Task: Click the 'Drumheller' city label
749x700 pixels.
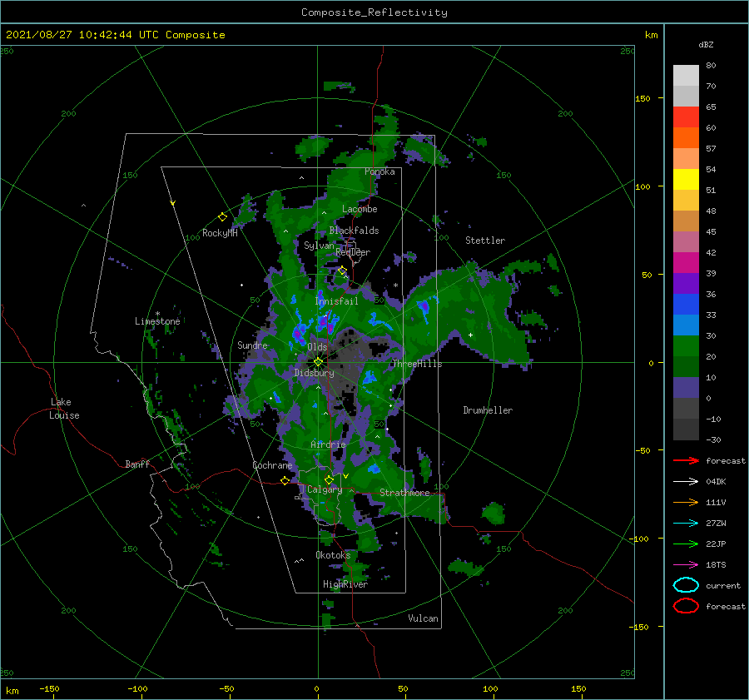Action: click(488, 410)
